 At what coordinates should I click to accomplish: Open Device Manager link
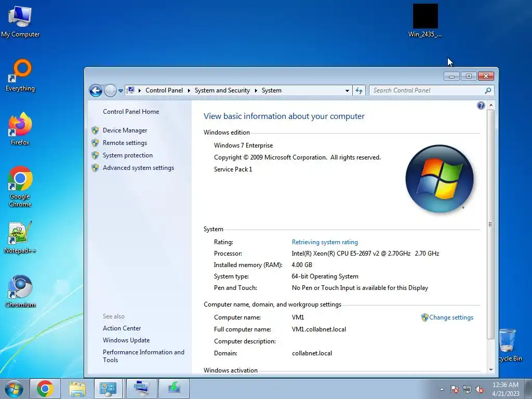pos(125,130)
